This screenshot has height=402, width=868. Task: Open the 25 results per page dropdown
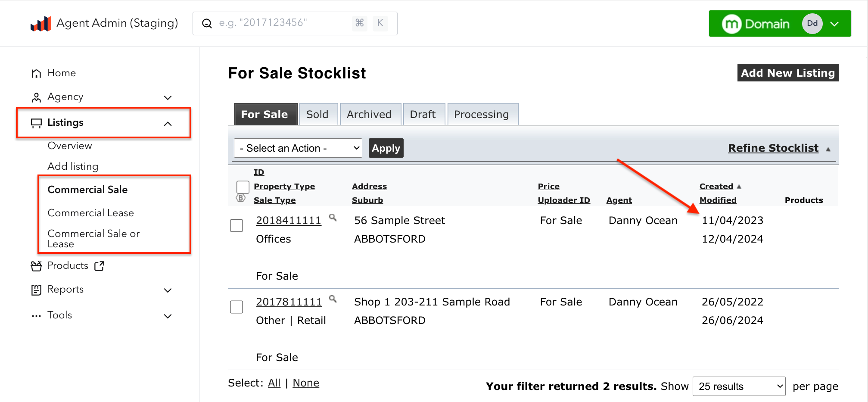tap(739, 386)
